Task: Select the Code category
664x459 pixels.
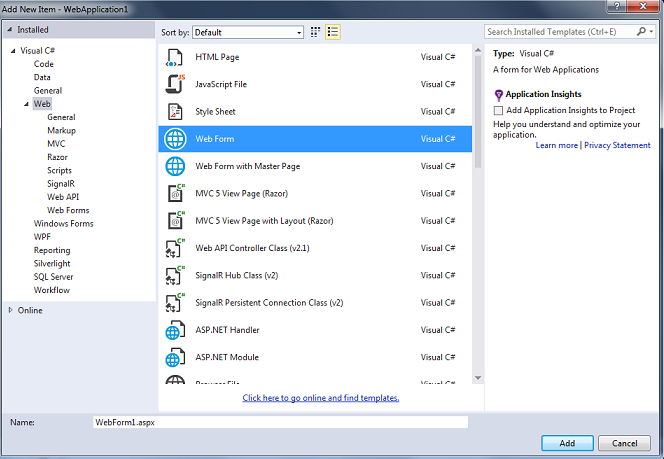Action: pos(44,64)
